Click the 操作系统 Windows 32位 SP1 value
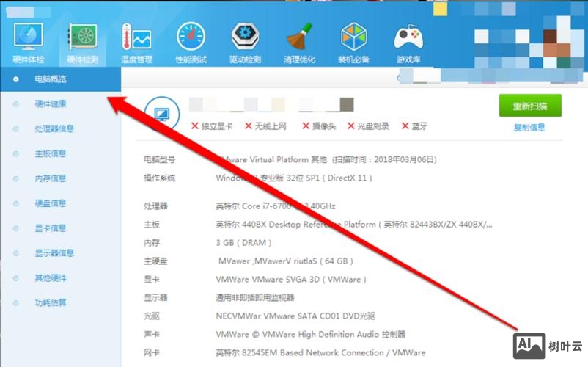Image resolution: width=588 pixels, height=367 pixels. (x=294, y=178)
